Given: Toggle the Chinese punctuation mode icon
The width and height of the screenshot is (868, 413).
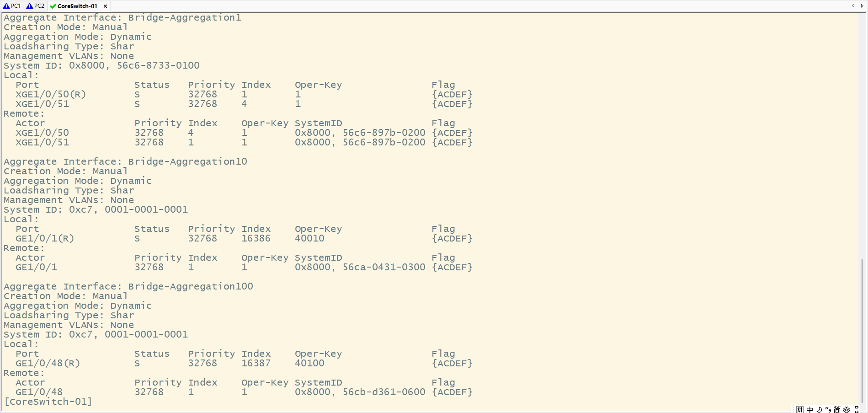Looking at the screenshot, I should tap(828, 409).
